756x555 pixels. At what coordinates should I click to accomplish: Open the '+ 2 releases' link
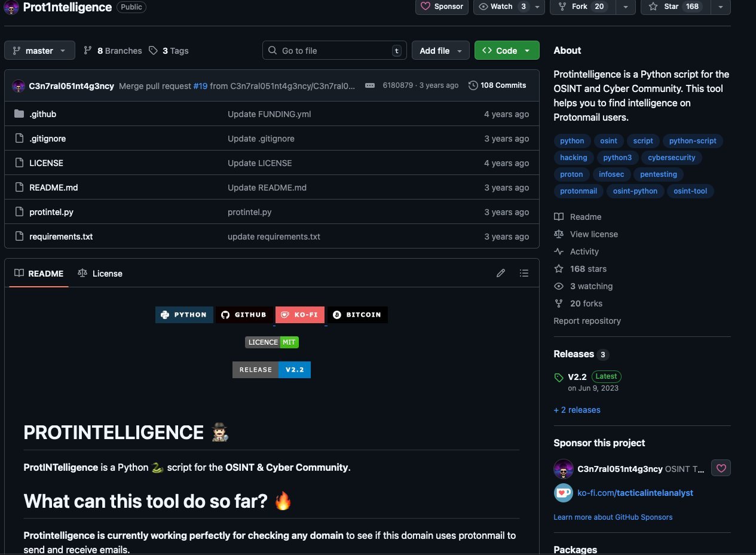tap(577, 410)
